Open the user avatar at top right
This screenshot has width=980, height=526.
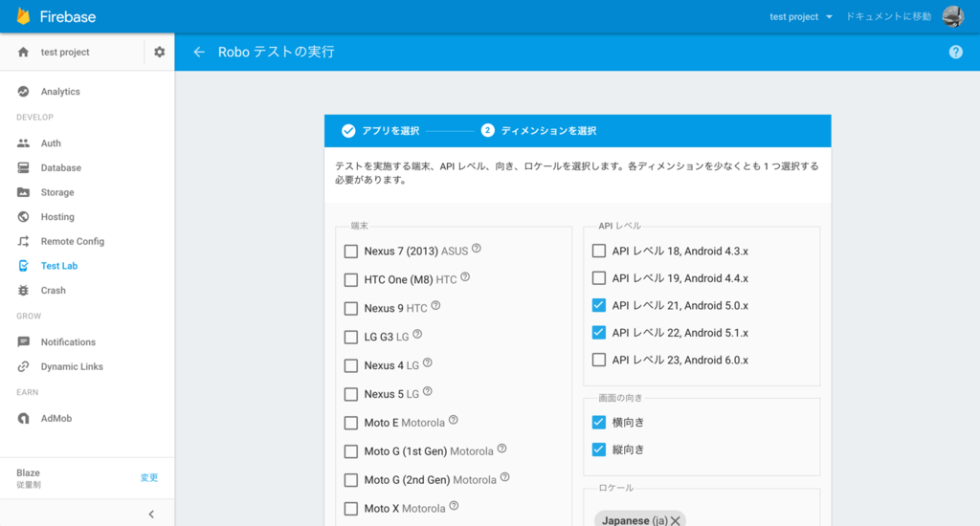point(953,16)
